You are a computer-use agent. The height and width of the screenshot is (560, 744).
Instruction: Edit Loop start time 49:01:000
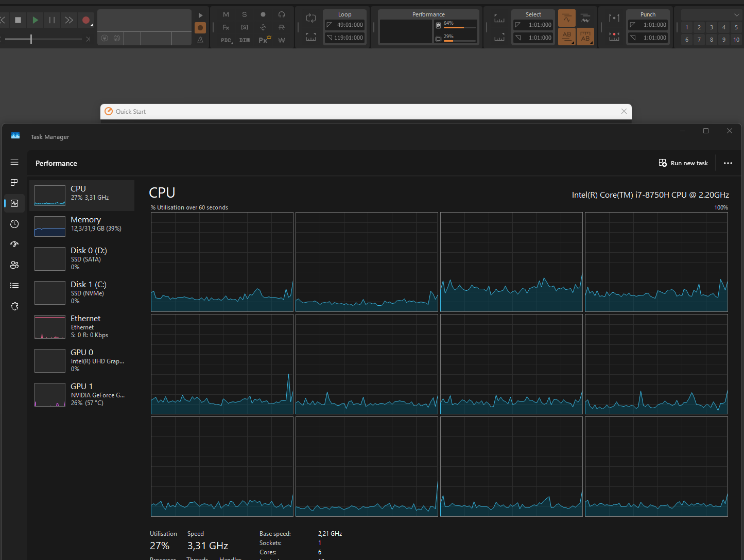pos(345,25)
